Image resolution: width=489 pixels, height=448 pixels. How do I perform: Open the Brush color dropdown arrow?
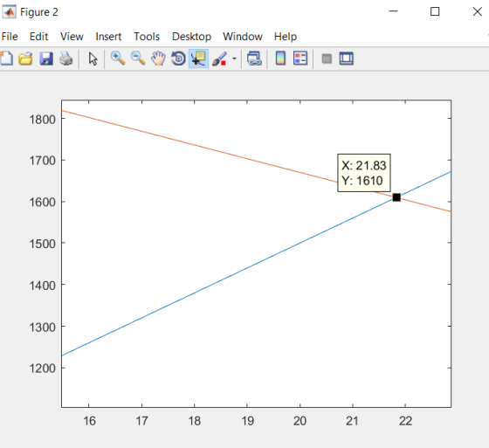[234, 59]
